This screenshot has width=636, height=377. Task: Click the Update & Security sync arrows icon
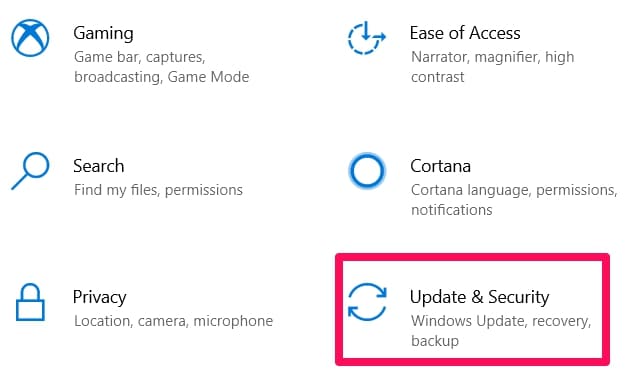pos(367,302)
